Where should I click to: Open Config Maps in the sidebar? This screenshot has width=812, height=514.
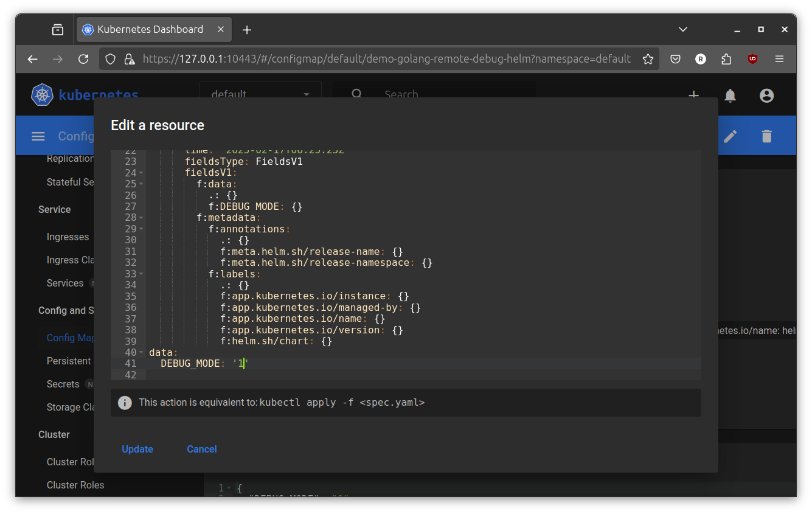click(71, 338)
